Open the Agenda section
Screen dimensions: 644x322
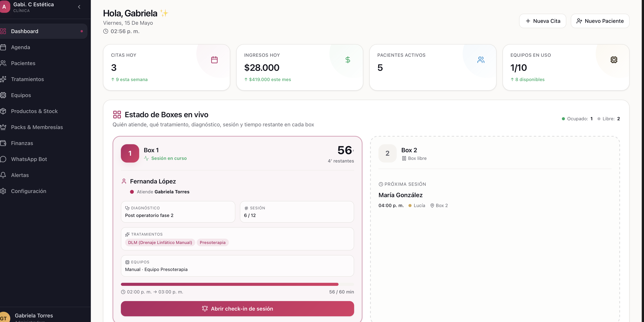pos(44,47)
